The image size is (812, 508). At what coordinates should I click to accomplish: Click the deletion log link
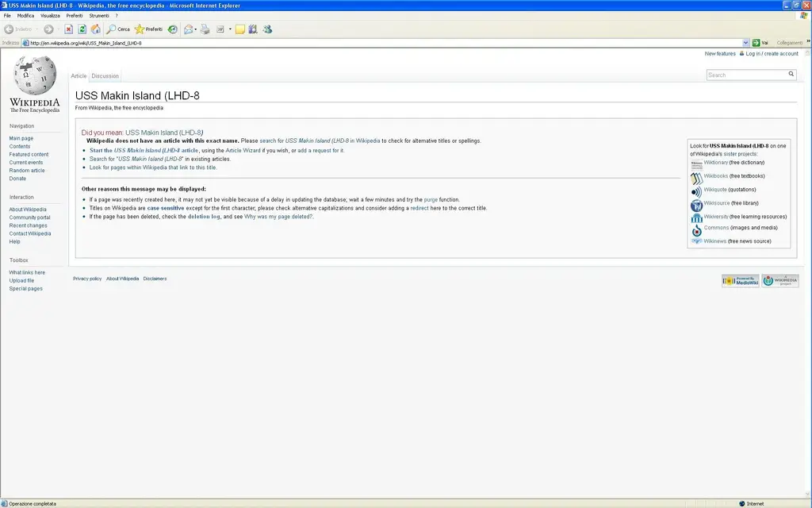point(204,217)
